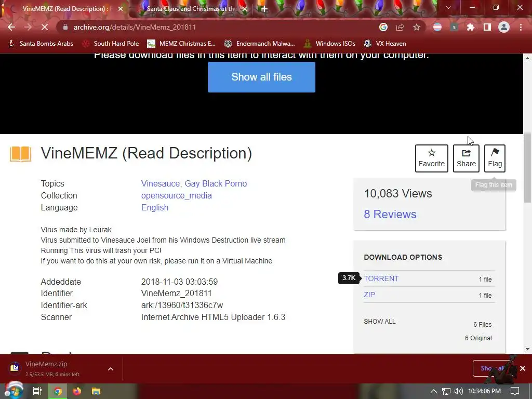Viewport: 532px width, 399px height.
Task: Stop loading the page with X button
Action: [45, 27]
